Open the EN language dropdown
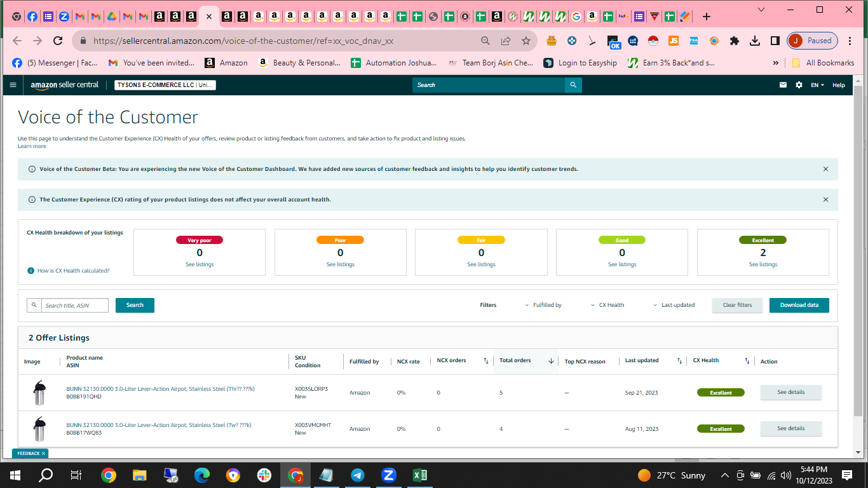Viewport: 868px width, 488px height. tap(818, 85)
